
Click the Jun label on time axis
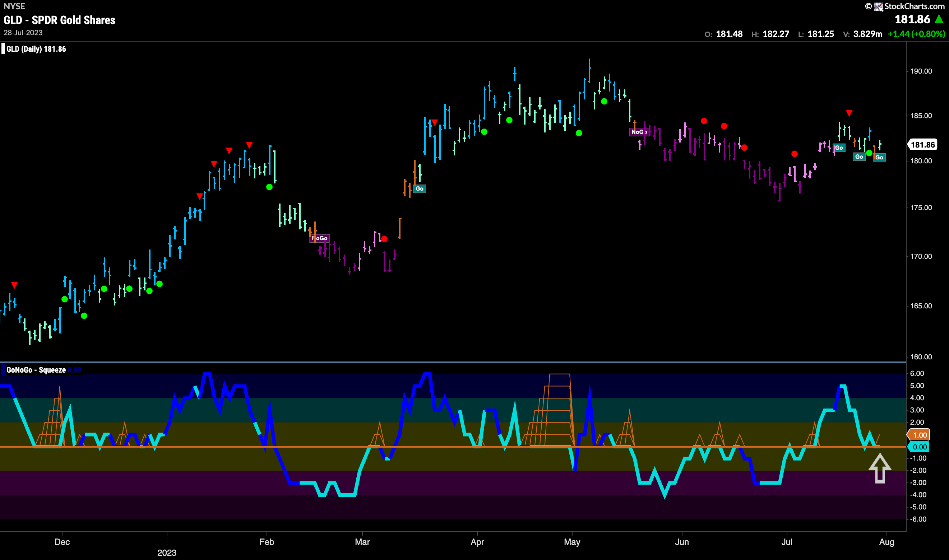pos(682,542)
